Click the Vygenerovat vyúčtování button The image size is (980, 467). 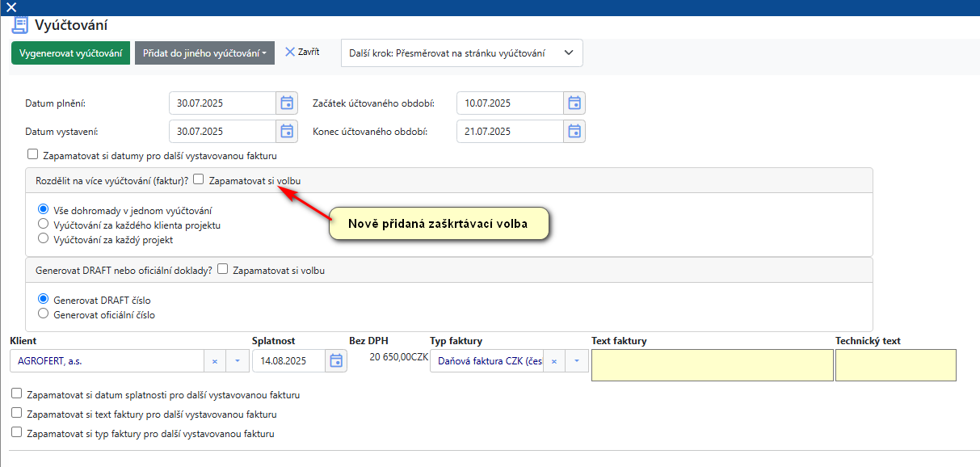(x=70, y=53)
